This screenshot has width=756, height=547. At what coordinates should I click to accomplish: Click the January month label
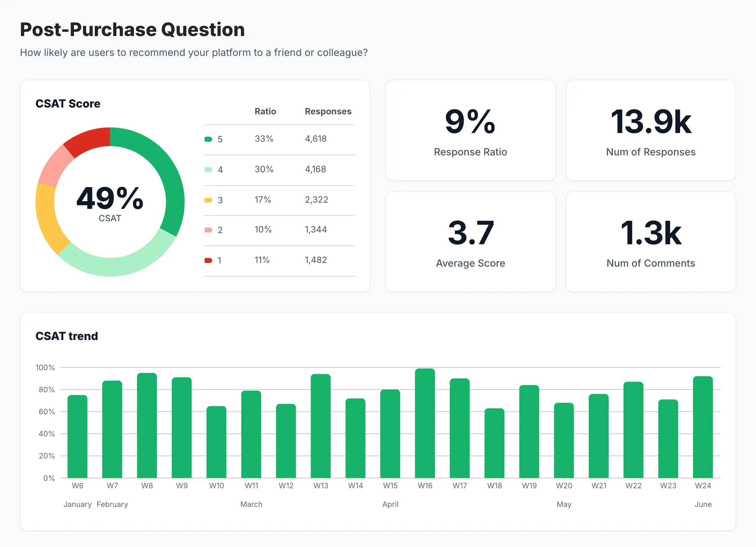(x=77, y=504)
